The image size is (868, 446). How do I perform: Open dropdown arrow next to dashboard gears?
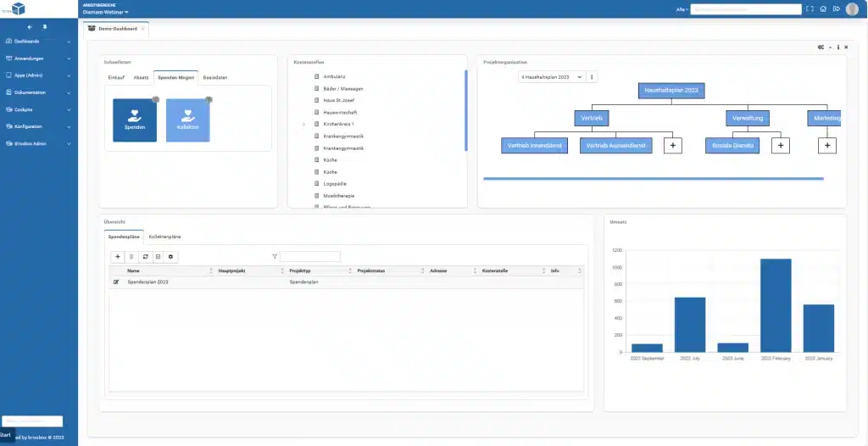click(x=830, y=47)
